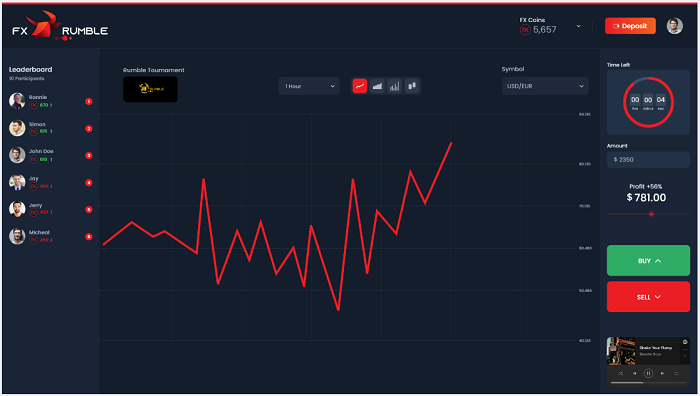This screenshot has width=700, height=396.
Task: Adjust the profit slider handle
Action: [651, 214]
